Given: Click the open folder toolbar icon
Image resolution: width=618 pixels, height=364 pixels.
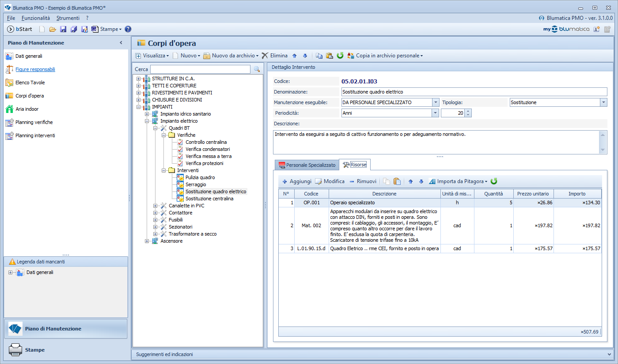Looking at the screenshot, I should tap(53, 29).
